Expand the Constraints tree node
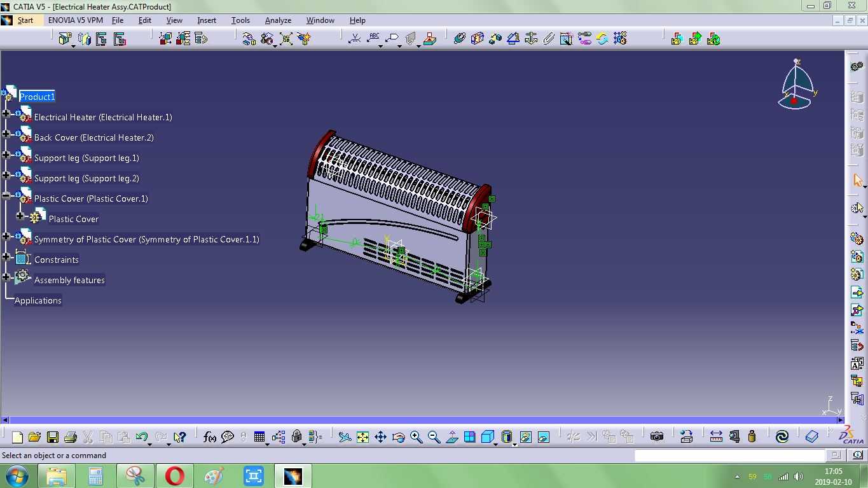 [x=6, y=257]
